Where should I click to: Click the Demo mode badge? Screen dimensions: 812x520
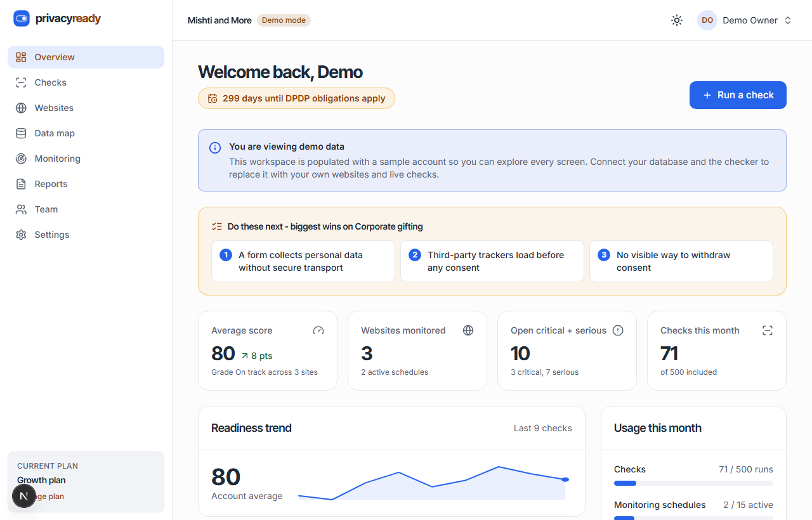(x=284, y=20)
